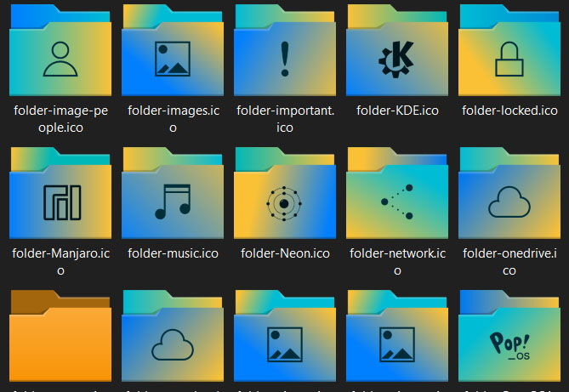The width and height of the screenshot is (569, 392).
Task: Select the Pop!_OS logo folder icon
Action: click(509, 340)
